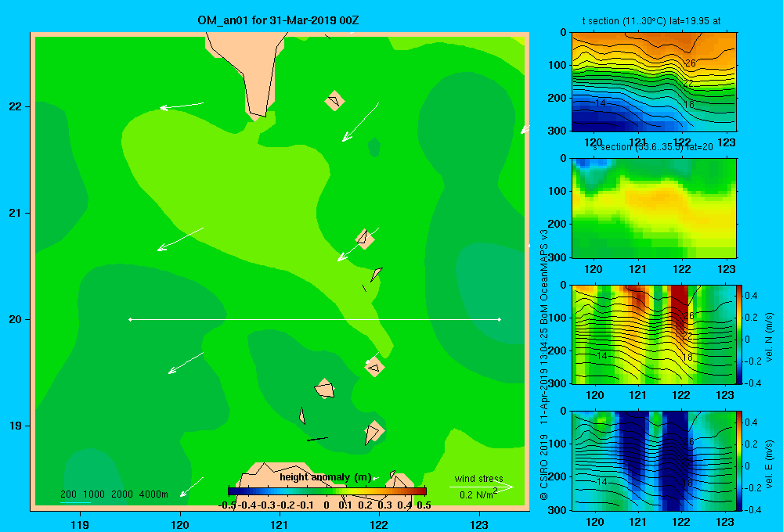
Task: Click the wind arrow just below 20N near 120E
Action: [x=186, y=363]
